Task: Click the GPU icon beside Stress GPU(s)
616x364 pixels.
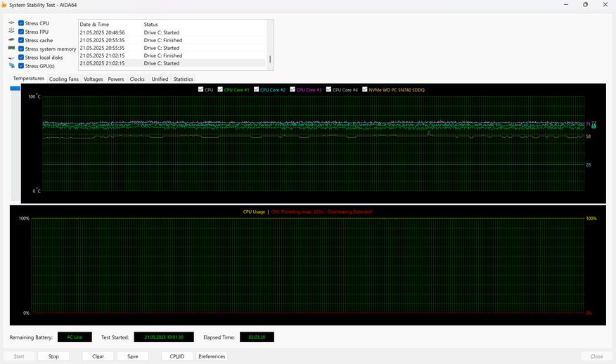Action: (11, 65)
